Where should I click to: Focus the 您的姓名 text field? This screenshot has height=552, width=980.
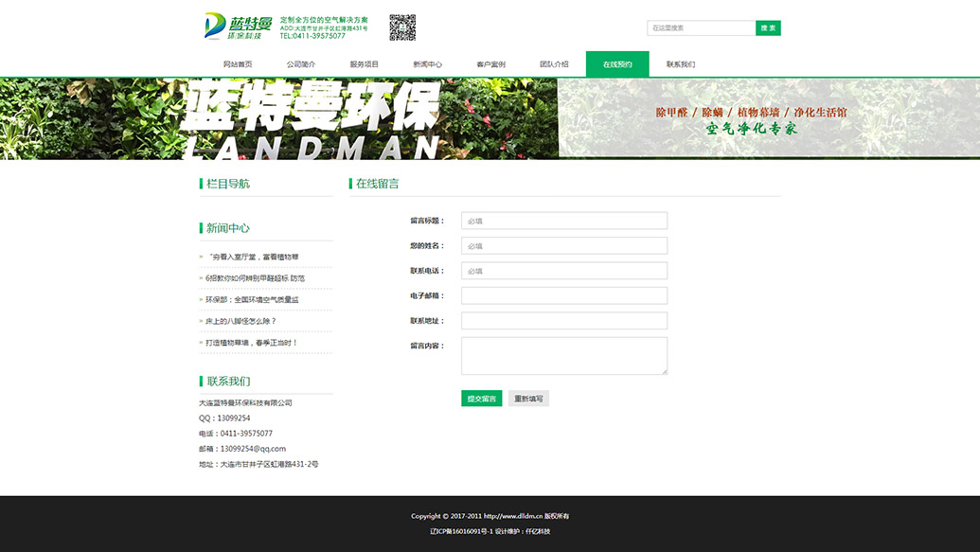point(563,246)
